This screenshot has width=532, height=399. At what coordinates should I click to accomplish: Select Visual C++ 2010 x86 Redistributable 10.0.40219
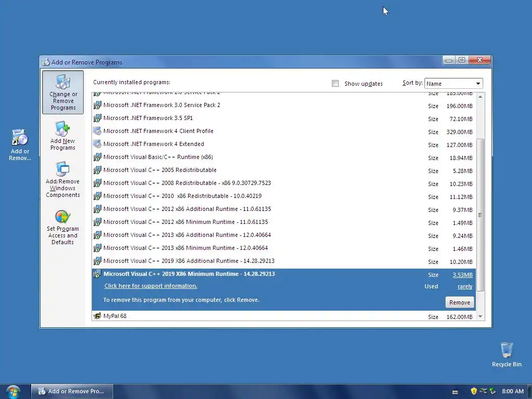tap(284, 196)
